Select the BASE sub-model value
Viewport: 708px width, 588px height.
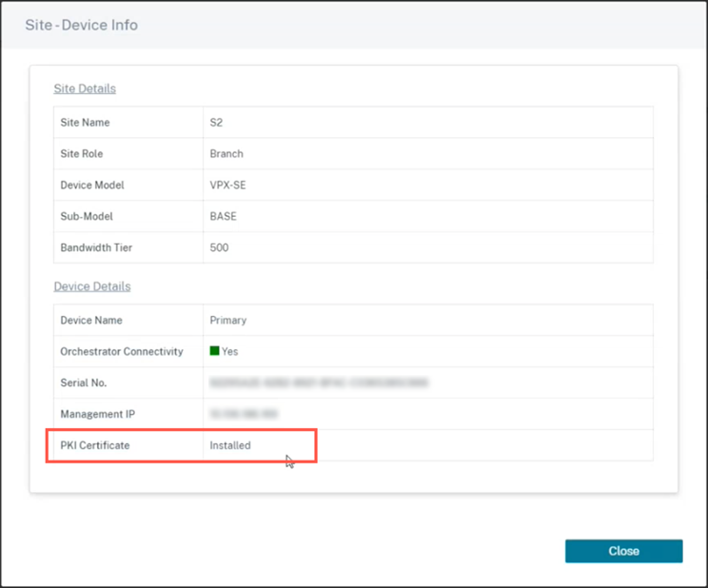223,216
